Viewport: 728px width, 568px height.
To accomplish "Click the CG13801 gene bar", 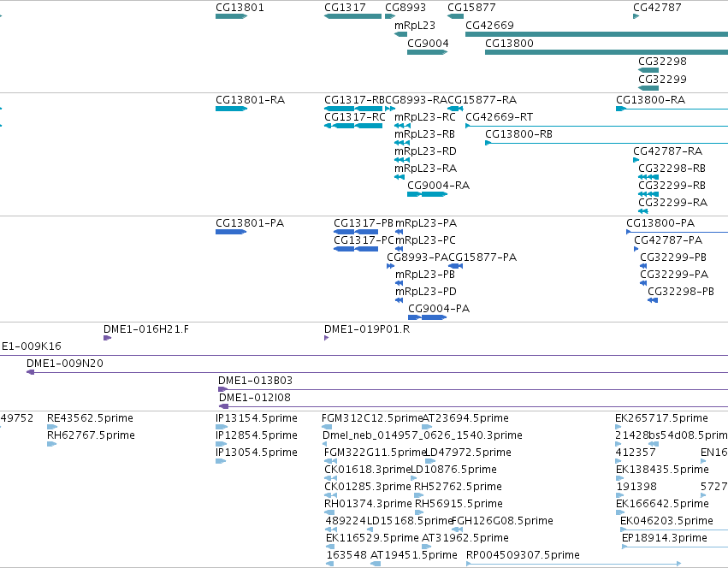I will tap(231, 16).
